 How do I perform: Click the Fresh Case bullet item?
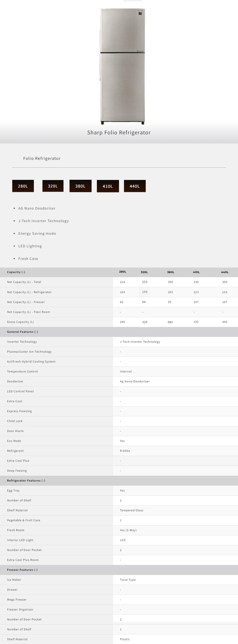[28, 259]
